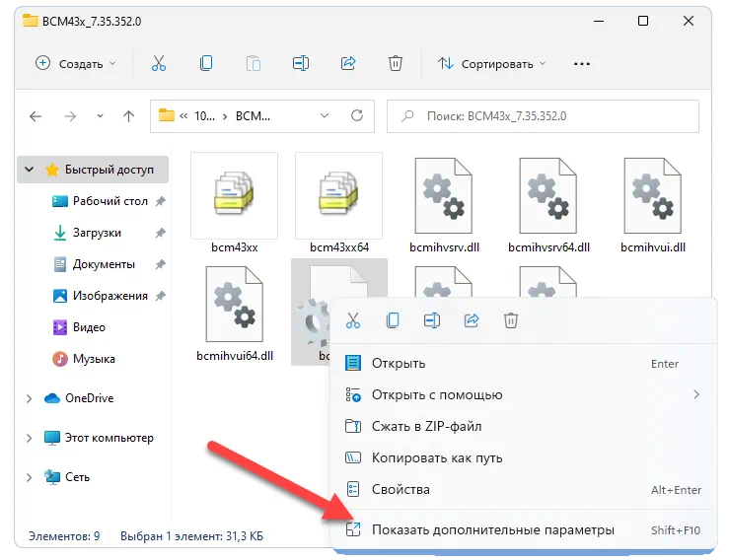Screen dimensions: 729x560
Task: Collapse the Быстрый доступ tree section
Action: click(x=29, y=170)
